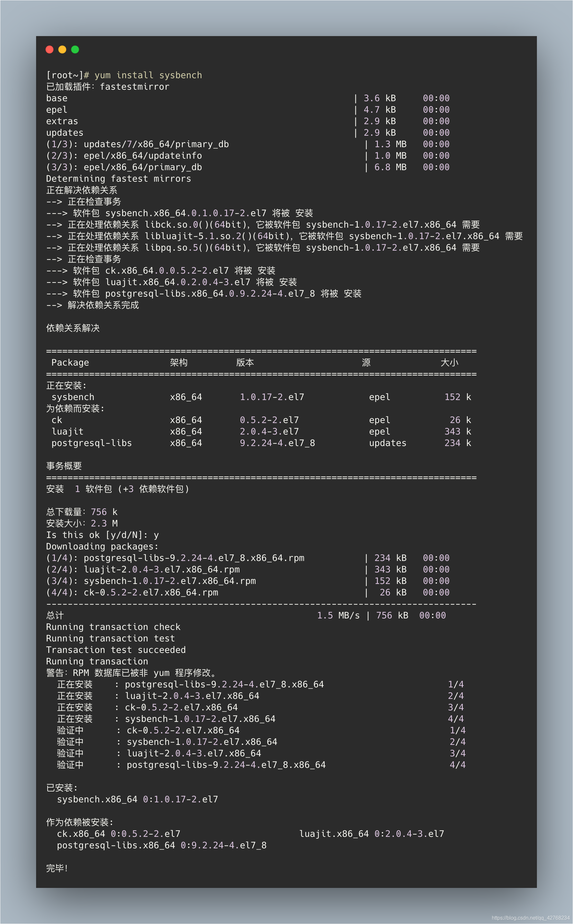Click the yellow minimize window dot
573x924 pixels.
62,49
